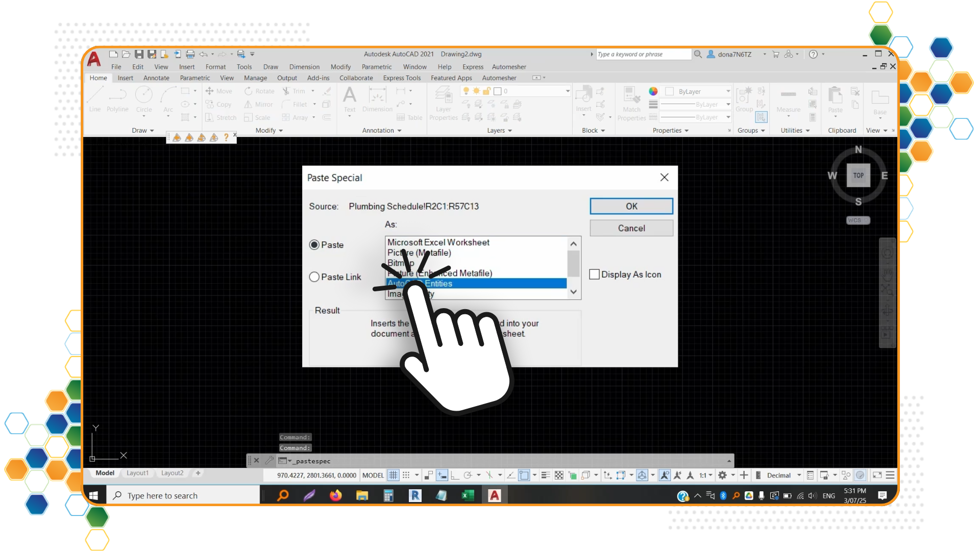Click the Undo arrow icon

click(x=203, y=54)
